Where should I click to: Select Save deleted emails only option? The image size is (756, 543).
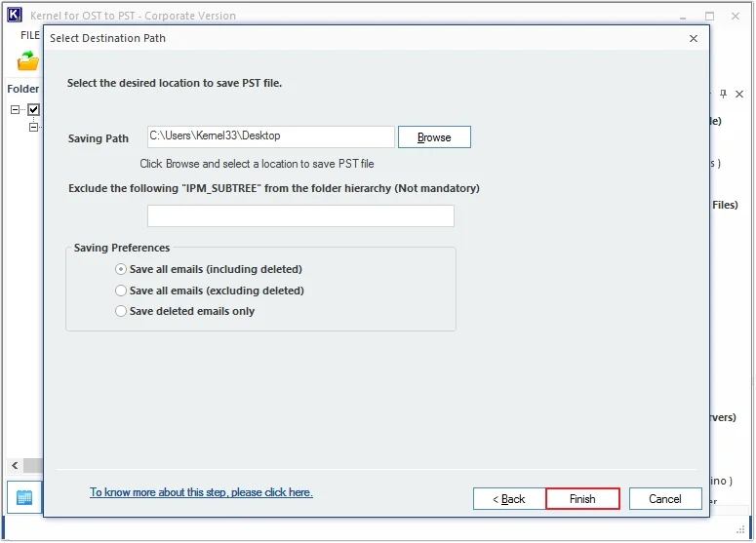[x=185, y=311]
